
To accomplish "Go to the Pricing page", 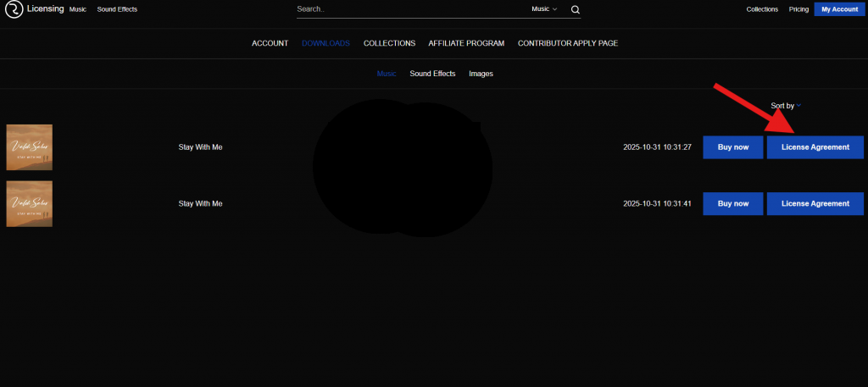I will pyautogui.click(x=798, y=9).
